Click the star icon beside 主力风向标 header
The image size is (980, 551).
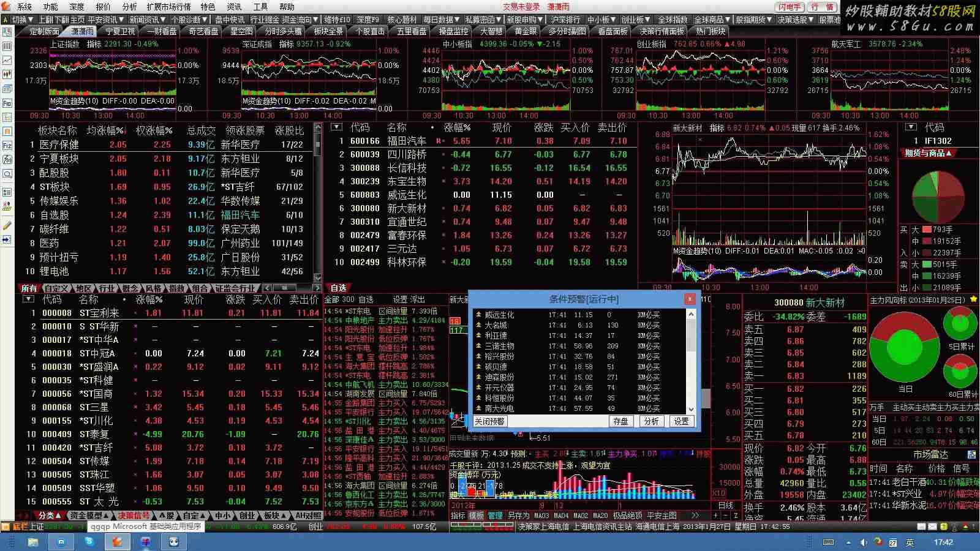(x=974, y=299)
